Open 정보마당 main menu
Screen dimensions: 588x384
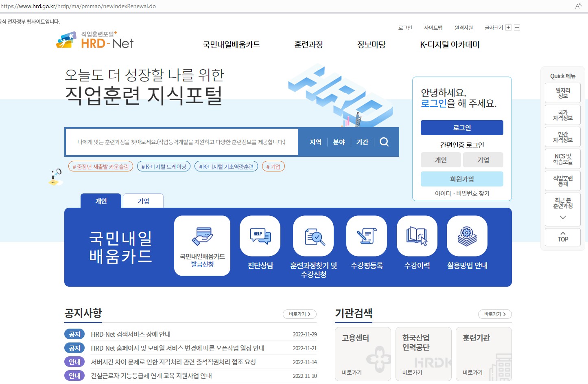(x=371, y=45)
